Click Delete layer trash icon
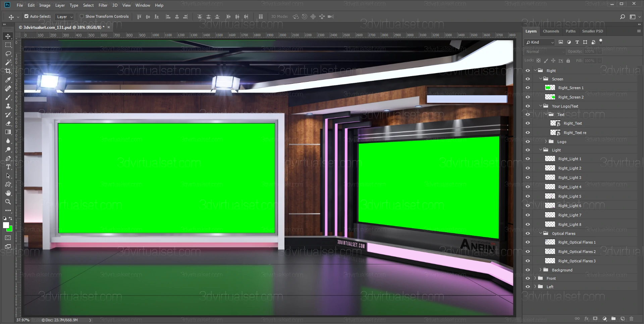Image resolution: width=644 pixels, height=324 pixels. 632,319
